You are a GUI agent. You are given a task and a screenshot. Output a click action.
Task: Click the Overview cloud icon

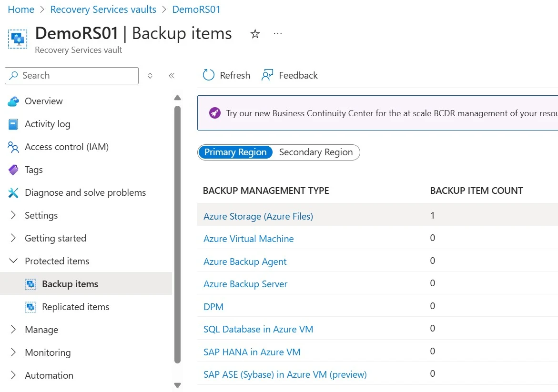tap(13, 101)
